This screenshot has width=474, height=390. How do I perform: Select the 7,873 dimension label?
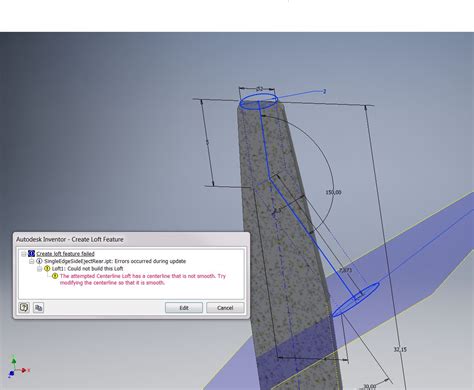(345, 270)
